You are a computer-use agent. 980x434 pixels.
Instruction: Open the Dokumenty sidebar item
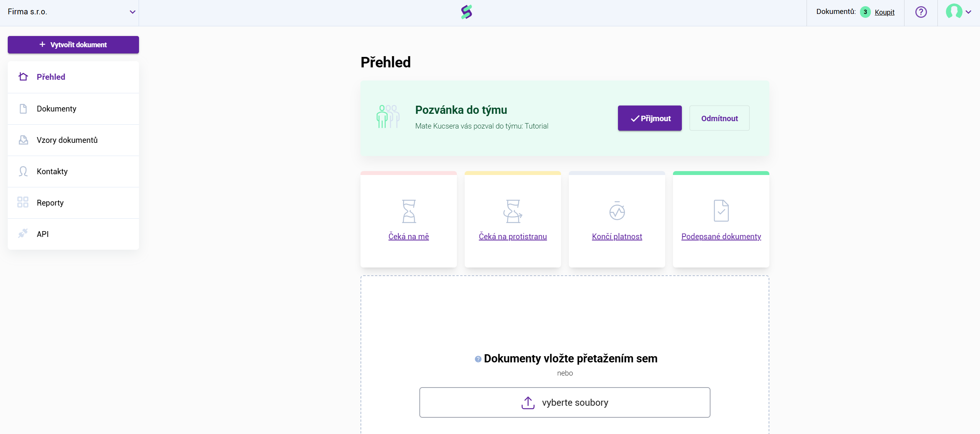57,109
